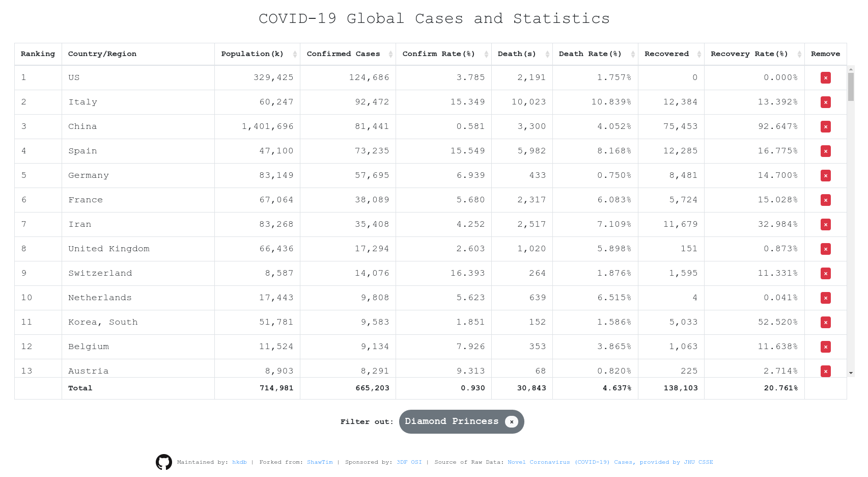Remove the Italy row
The height and width of the screenshot is (477, 868).
825,102
